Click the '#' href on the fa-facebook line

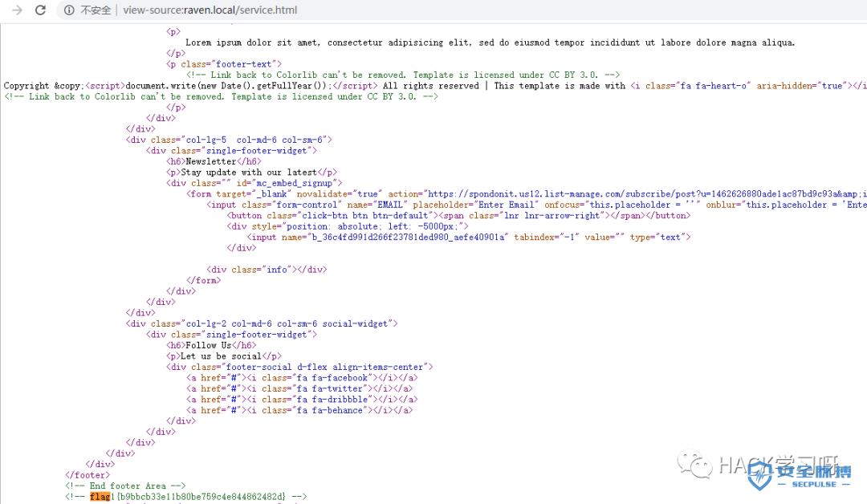234,378
